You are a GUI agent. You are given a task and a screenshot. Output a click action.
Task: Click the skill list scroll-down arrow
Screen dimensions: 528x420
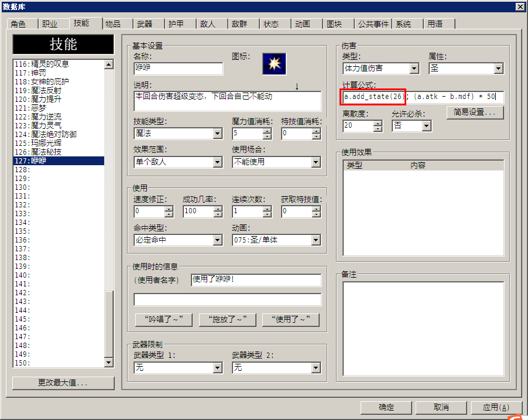coord(109,363)
